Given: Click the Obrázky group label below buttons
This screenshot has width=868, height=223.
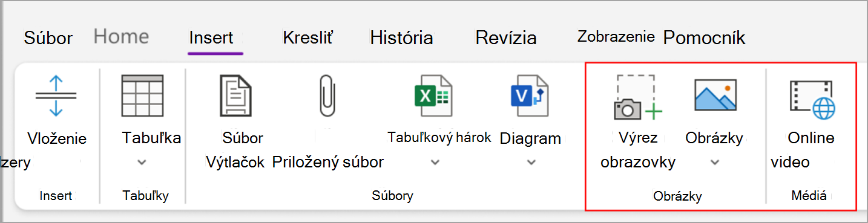Looking at the screenshot, I should click(x=678, y=196).
